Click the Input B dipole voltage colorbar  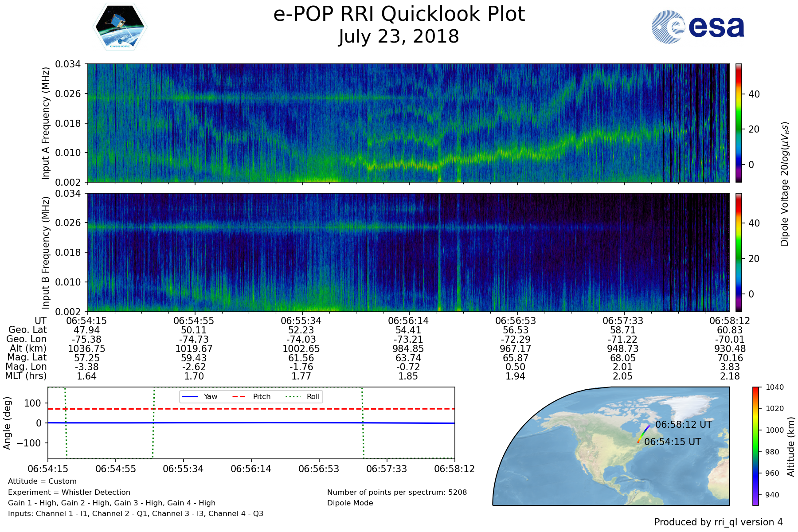739,252
